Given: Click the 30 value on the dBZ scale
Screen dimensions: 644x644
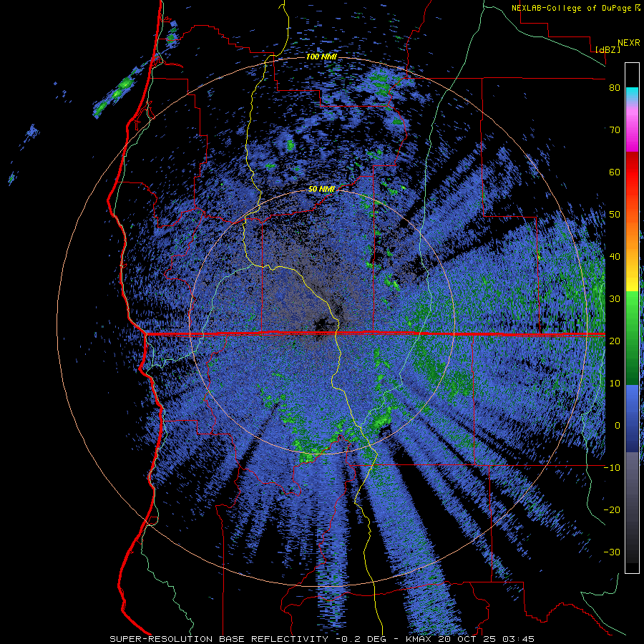Looking at the screenshot, I should pyautogui.click(x=615, y=299).
